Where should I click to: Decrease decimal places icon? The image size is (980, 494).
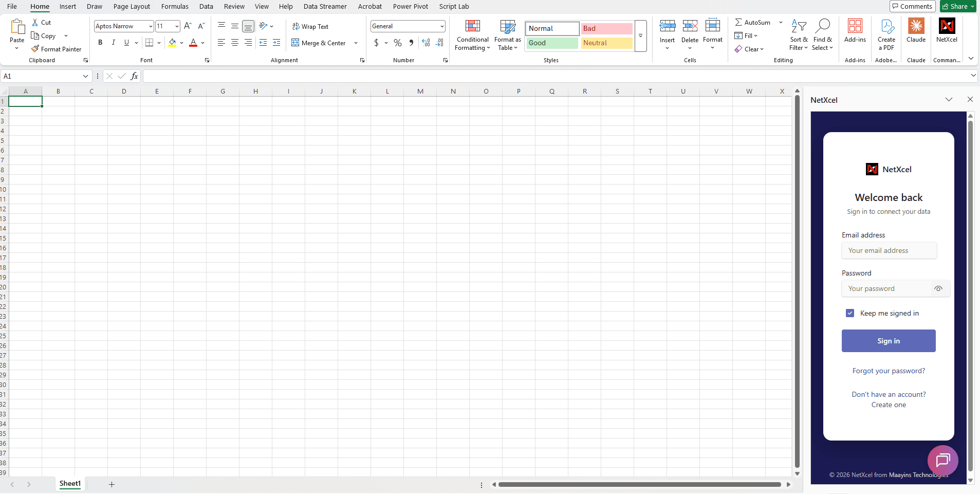(439, 43)
